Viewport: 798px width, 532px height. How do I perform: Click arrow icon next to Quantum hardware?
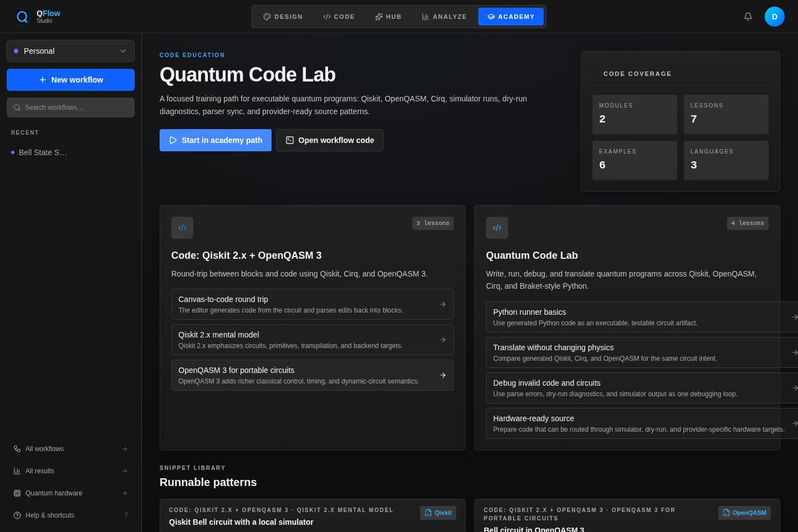pos(125,493)
